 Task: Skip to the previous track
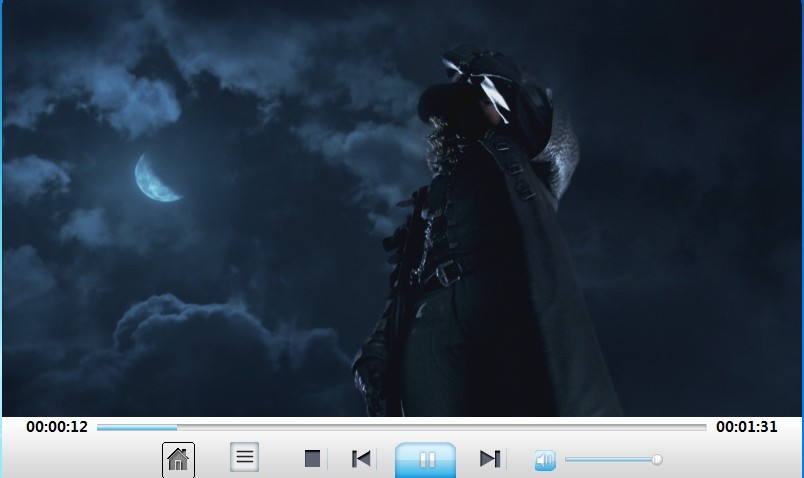pyautogui.click(x=361, y=459)
